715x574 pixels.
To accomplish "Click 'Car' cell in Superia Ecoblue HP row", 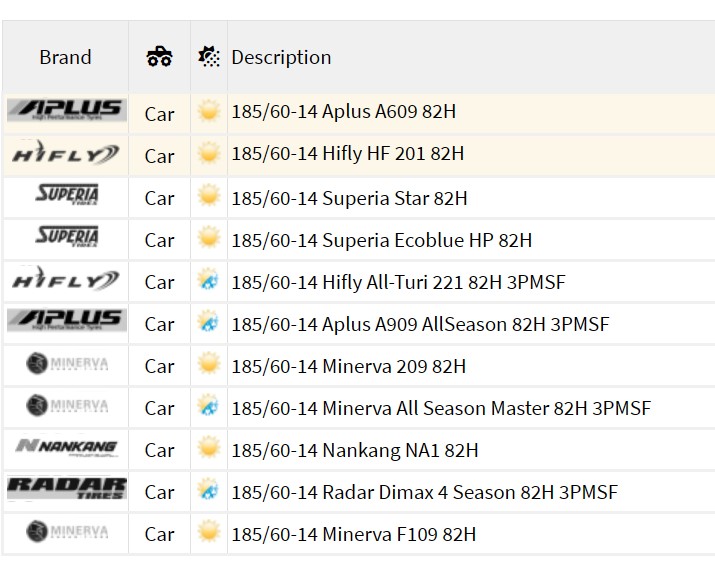I will click(x=159, y=240).
